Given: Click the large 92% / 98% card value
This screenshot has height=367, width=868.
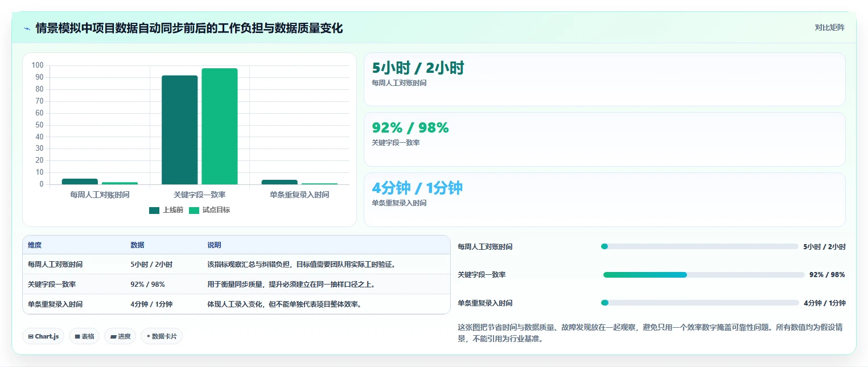Looking at the screenshot, I should tap(410, 128).
